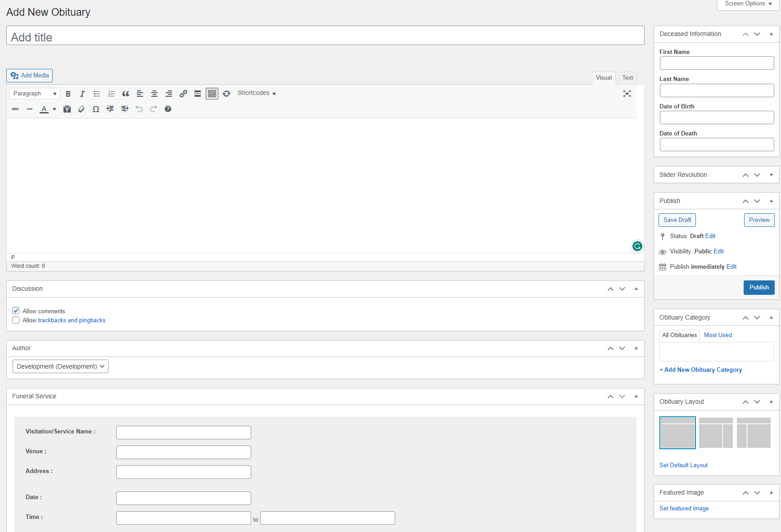The height and width of the screenshot is (532, 781).
Task: Open the Author select dropdown
Action: [x=60, y=366]
